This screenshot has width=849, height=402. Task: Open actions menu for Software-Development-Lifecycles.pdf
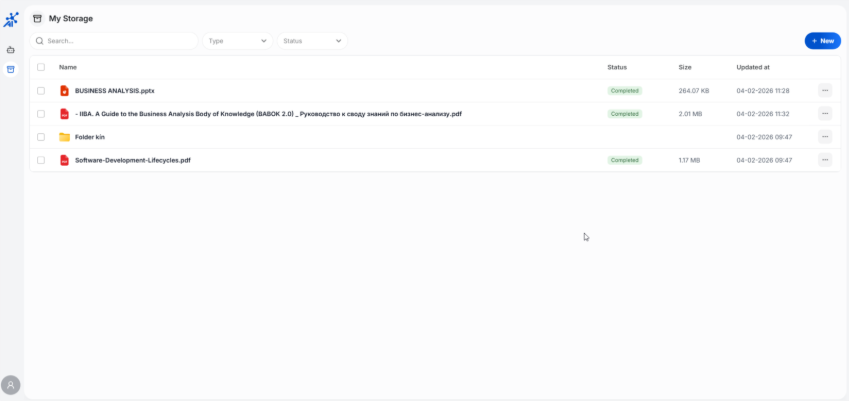click(824, 160)
